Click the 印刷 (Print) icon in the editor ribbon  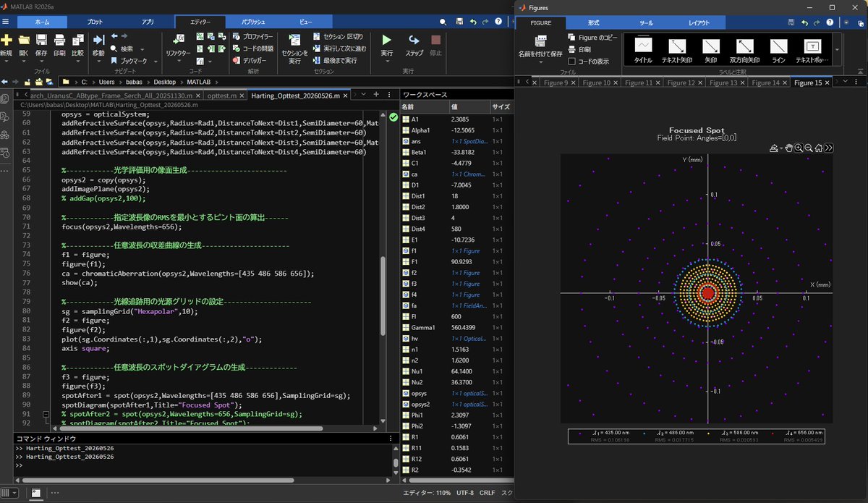tap(59, 39)
